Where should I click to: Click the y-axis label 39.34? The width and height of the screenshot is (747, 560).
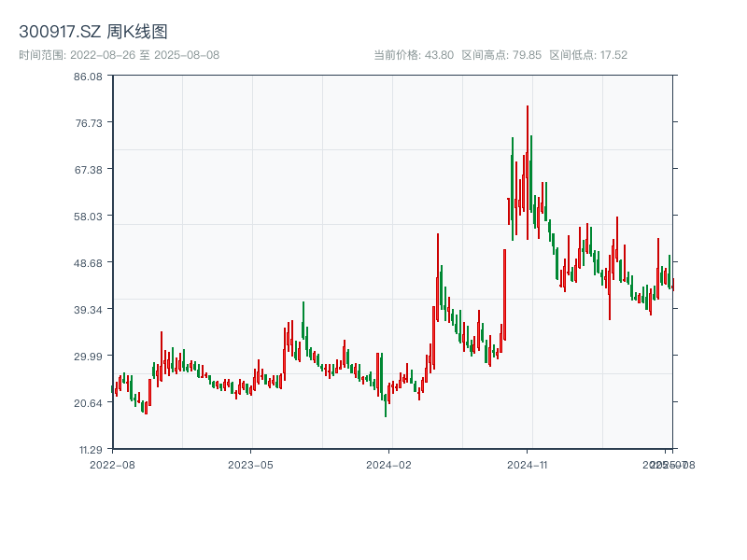(88, 310)
